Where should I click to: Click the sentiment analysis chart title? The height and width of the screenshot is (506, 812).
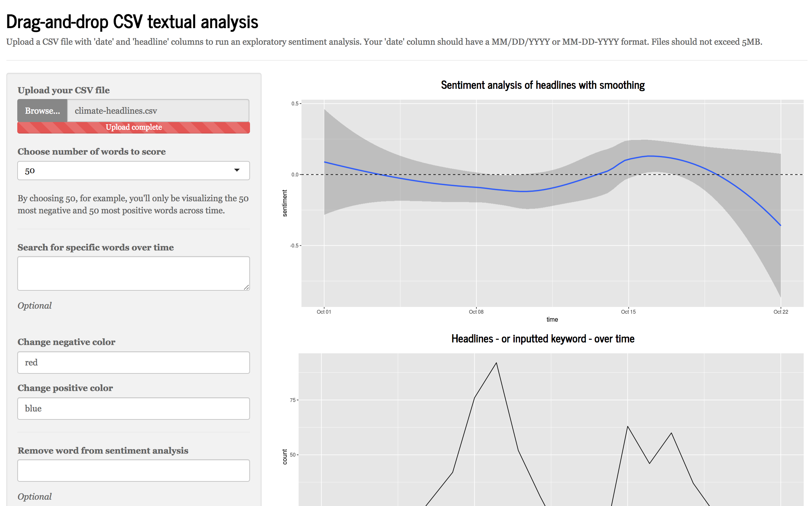pyautogui.click(x=543, y=85)
